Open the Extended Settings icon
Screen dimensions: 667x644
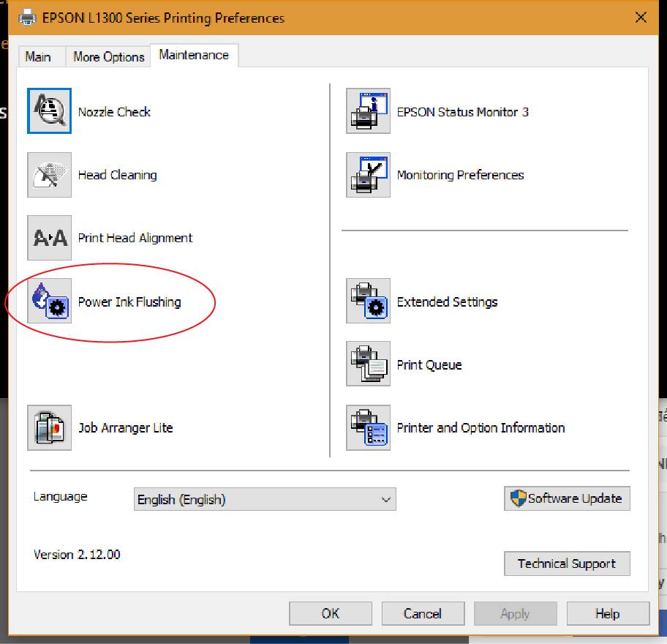pos(369,301)
